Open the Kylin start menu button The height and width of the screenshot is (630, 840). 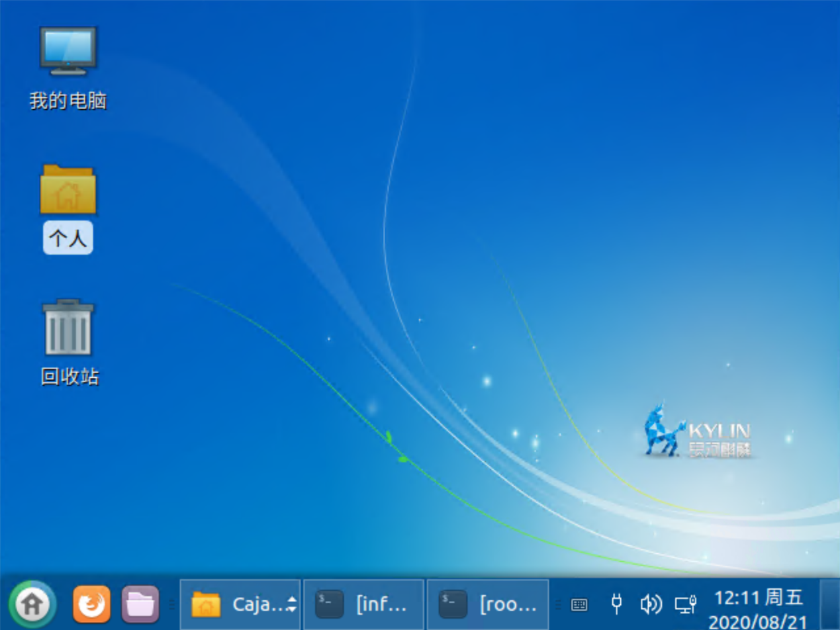pos(32,604)
